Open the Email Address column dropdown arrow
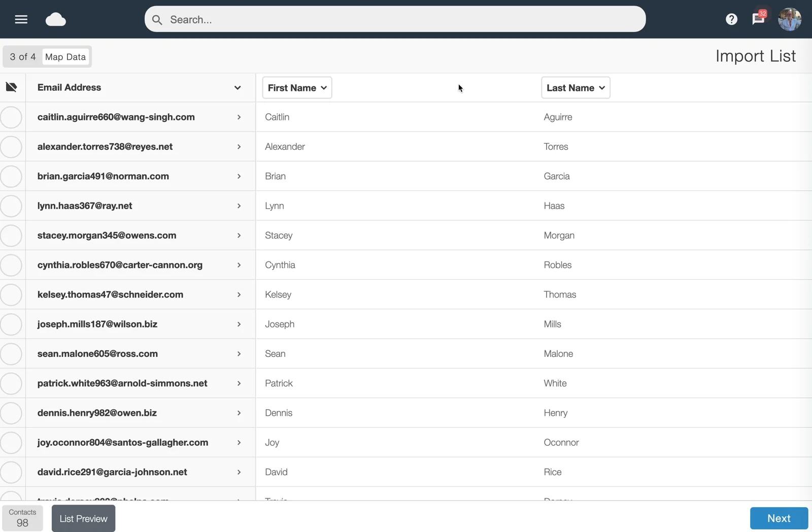Viewport: 812px width, 532px height. (x=238, y=88)
